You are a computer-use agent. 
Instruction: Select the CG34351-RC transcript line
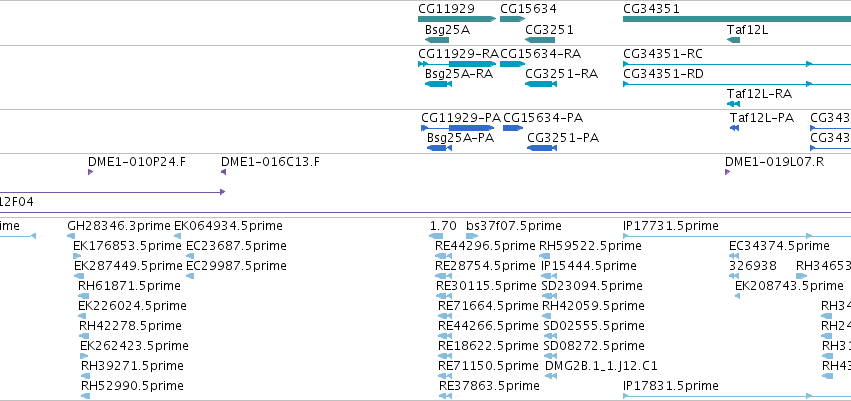point(737,64)
